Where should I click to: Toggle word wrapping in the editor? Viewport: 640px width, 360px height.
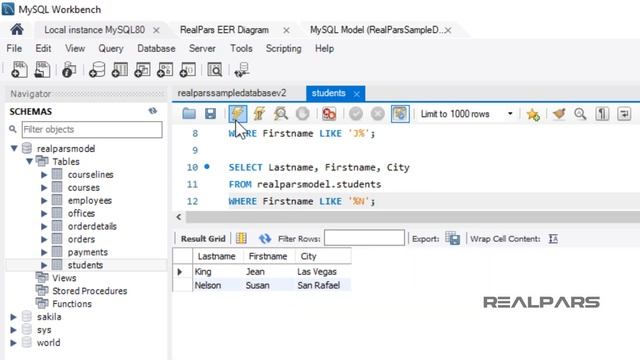[x=624, y=114]
